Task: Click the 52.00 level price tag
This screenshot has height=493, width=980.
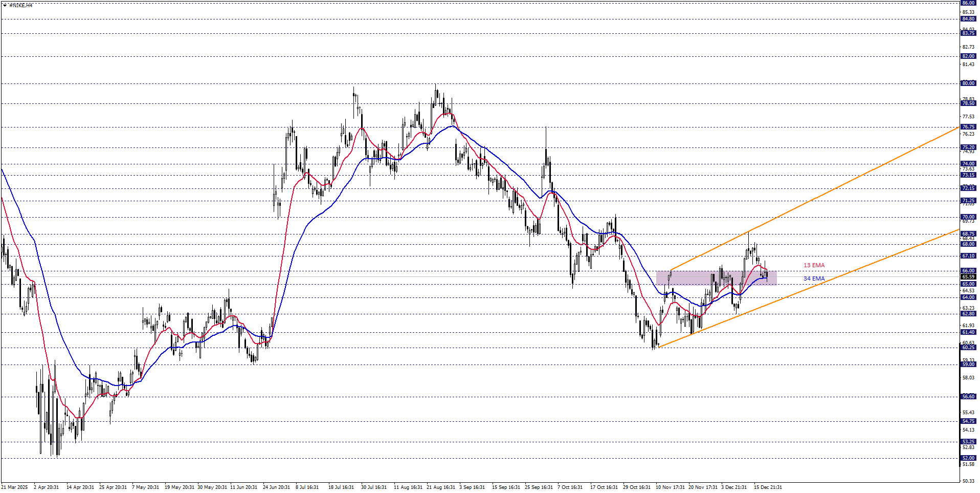Action: pyautogui.click(x=968, y=458)
